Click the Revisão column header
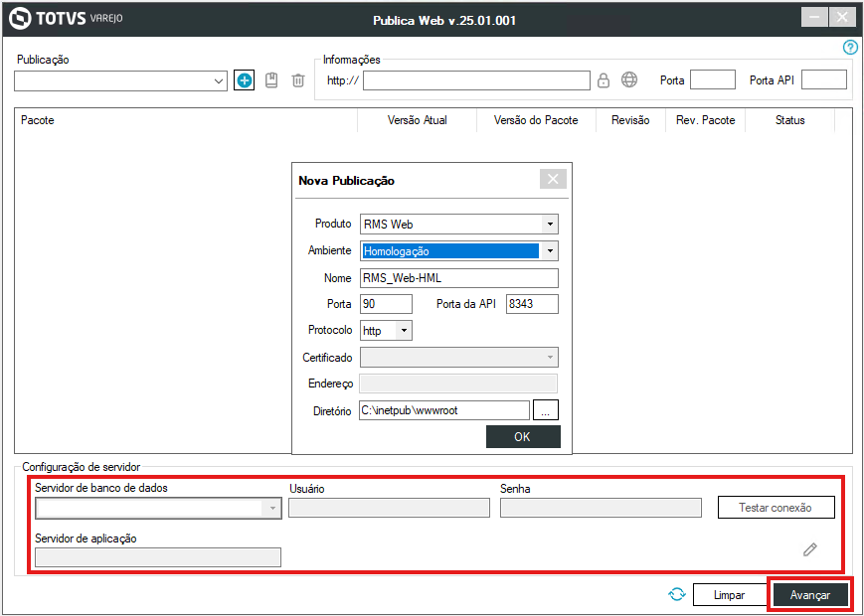 631,120
